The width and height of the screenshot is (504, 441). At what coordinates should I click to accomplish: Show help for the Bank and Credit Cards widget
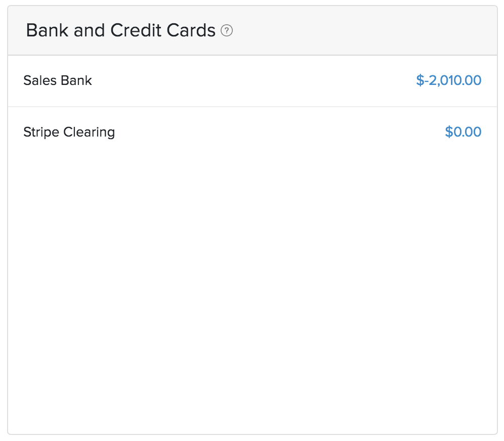tap(227, 31)
